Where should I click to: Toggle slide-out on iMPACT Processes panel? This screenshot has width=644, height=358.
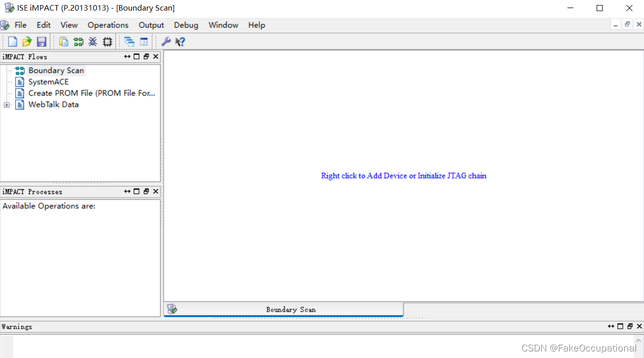tap(127, 191)
